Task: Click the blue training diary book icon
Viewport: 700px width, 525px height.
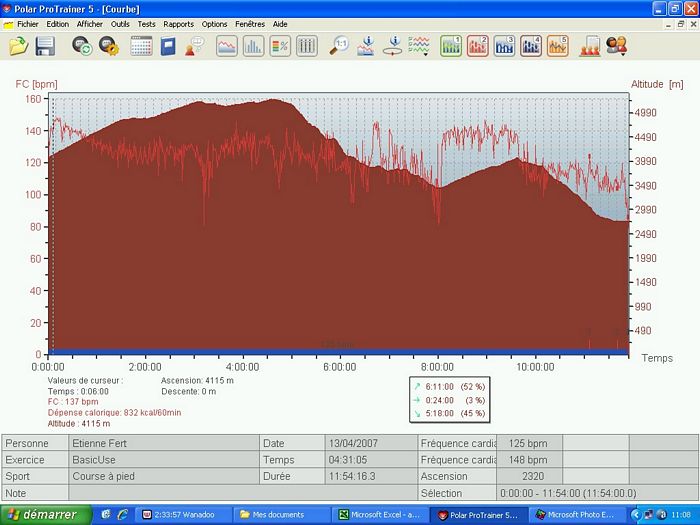Action: pyautogui.click(x=168, y=46)
